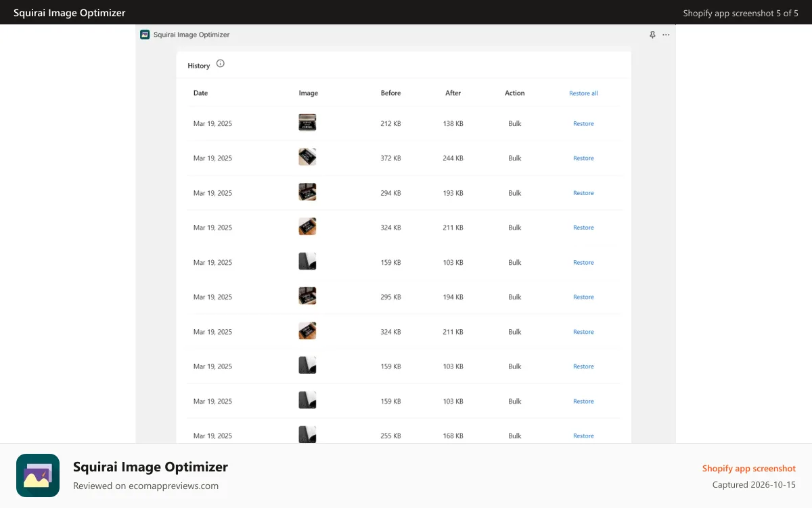This screenshot has width=812, height=508.
Task: Click the top black bar title text
Action: (69, 13)
